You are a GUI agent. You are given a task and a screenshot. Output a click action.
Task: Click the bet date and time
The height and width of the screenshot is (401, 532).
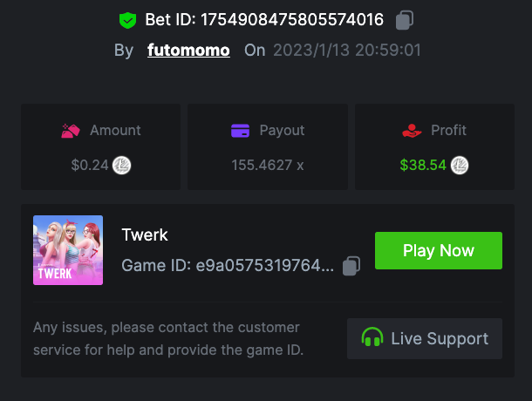(x=346, y=50)
